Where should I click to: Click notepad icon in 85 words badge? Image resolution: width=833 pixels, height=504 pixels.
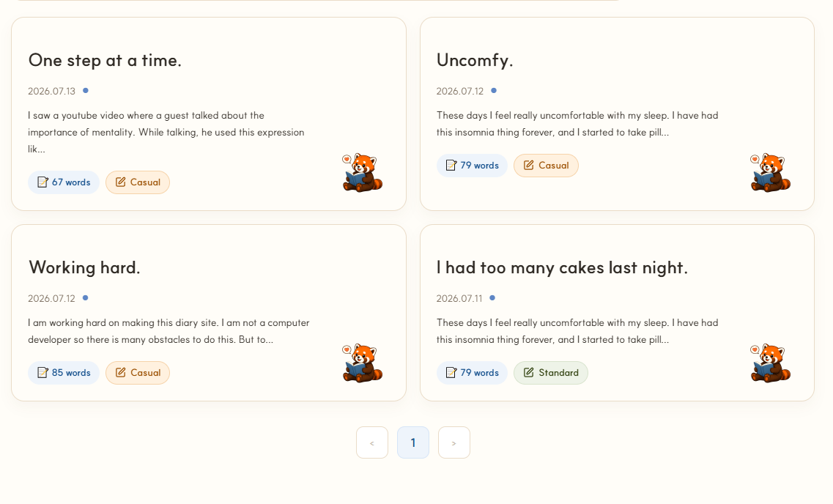(42, 372)
